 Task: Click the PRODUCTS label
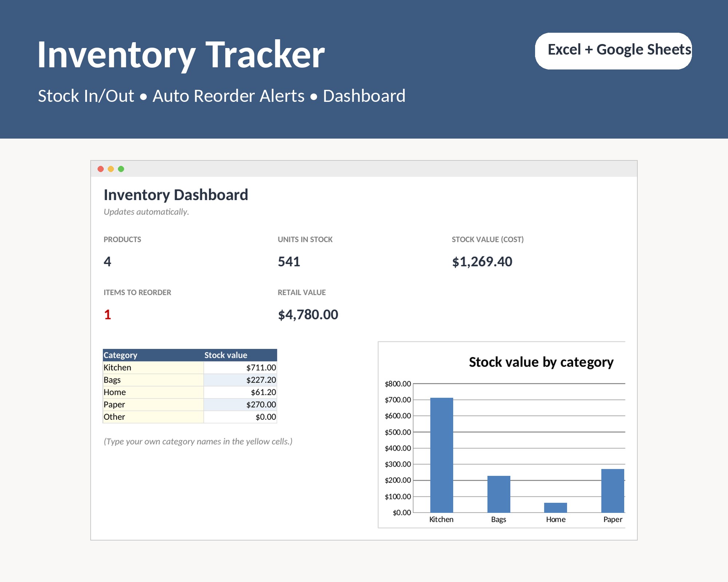[122, 239]
